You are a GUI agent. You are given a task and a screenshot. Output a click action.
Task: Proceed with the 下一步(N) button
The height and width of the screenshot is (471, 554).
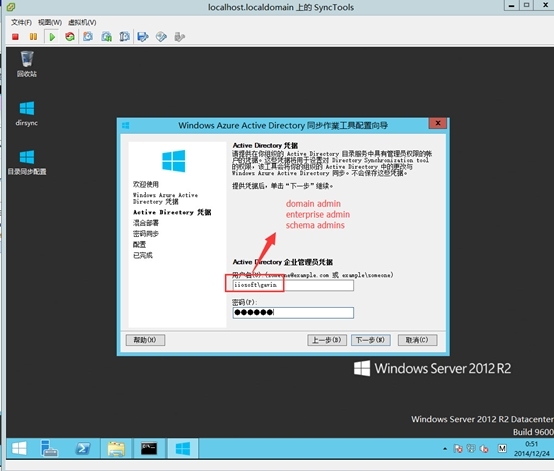(371, 340)
